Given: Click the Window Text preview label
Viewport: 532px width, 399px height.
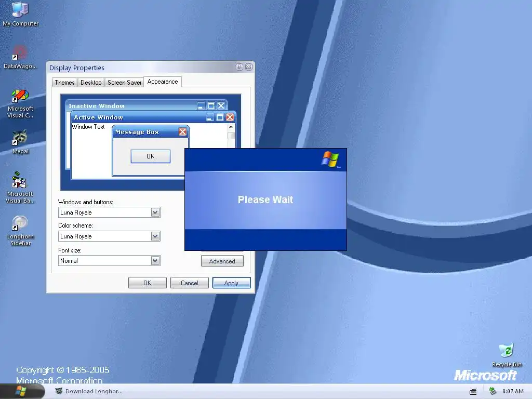Looking at the screenshot, I should [88, 127].
